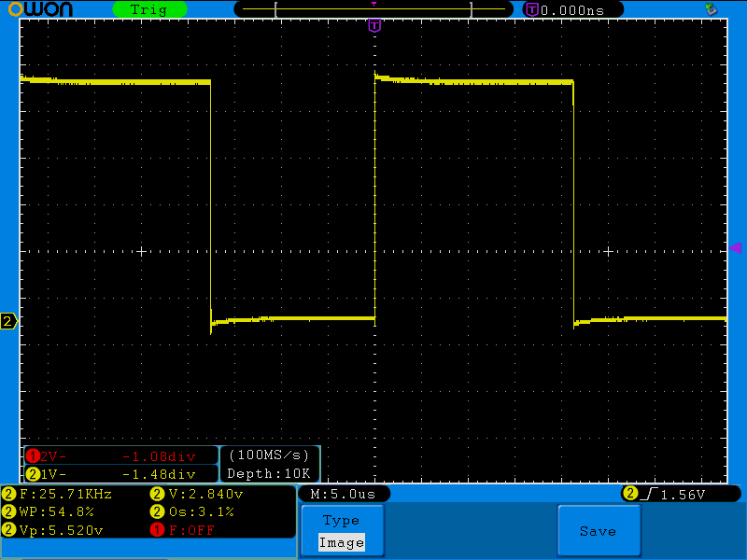Image resolution: width=747 pixels, height=560 pixels.
Task: Click the -1.48div channel 2 offset value
Action: (x=159, y=474)
